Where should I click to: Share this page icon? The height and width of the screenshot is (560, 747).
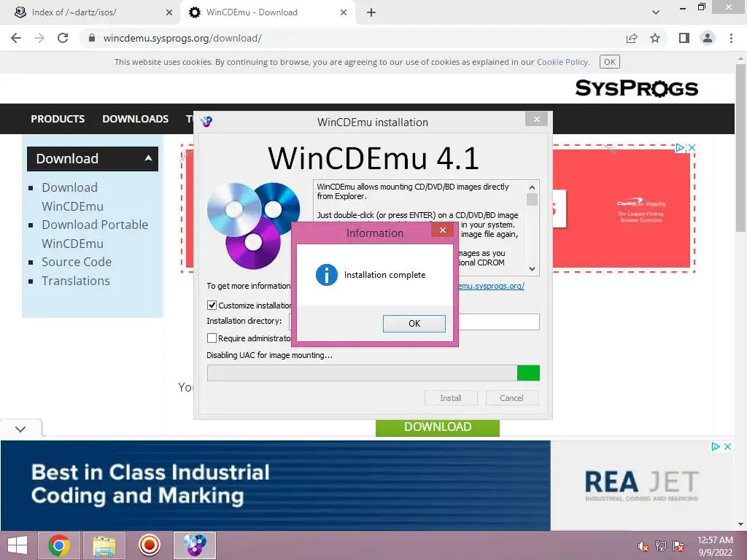632,38
